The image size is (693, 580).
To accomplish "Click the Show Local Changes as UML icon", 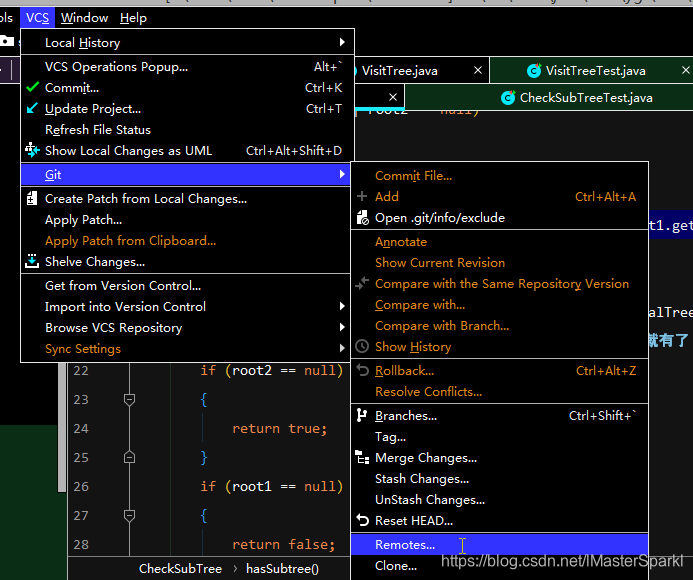I will 32,150.
